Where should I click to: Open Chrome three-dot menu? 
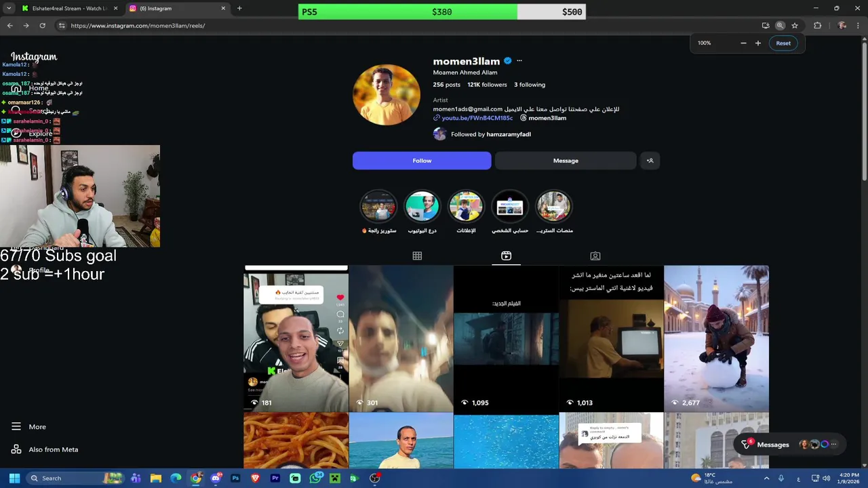pyautogui.click(x=858, y=26)
